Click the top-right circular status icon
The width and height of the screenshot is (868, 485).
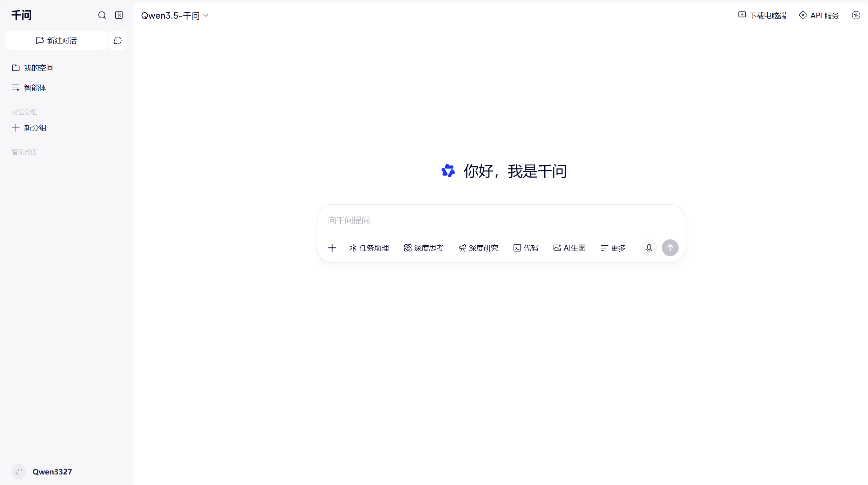point(856,15)
